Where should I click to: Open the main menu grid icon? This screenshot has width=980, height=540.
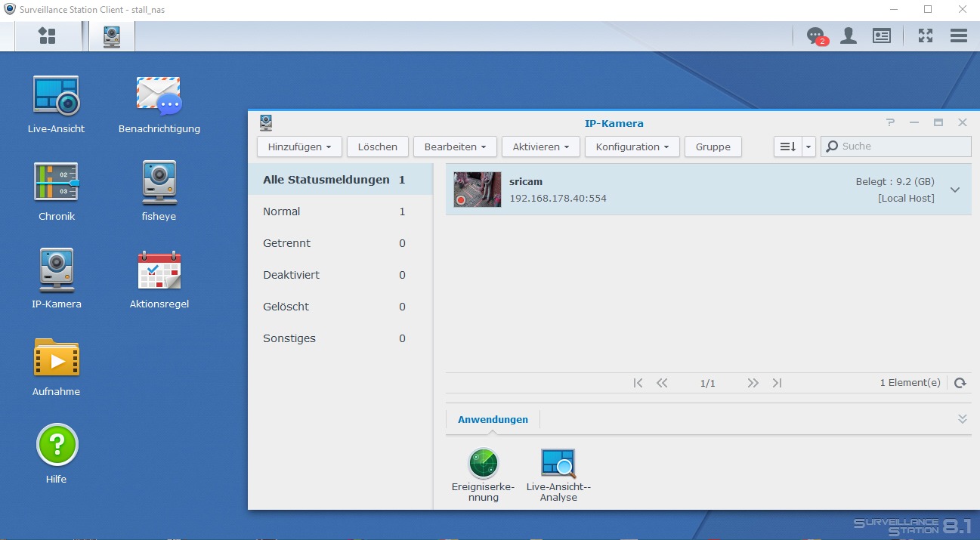click(x=48, y=36)
